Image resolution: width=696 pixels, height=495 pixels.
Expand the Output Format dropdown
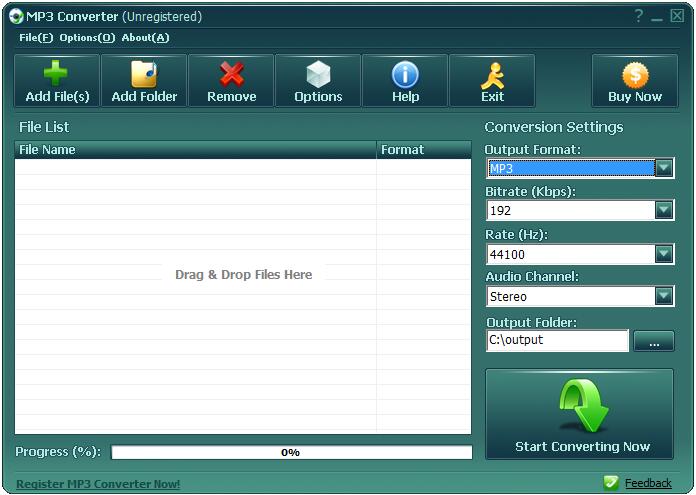[664, 168]
